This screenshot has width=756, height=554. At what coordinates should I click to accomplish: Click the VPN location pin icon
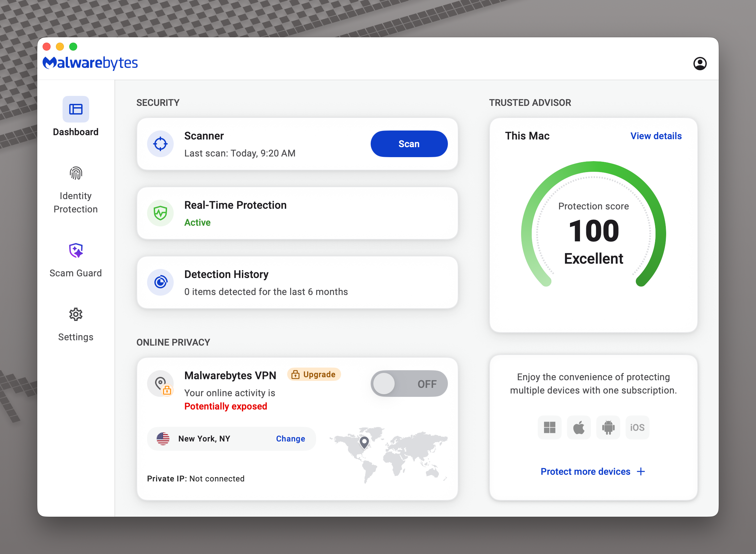160,383
